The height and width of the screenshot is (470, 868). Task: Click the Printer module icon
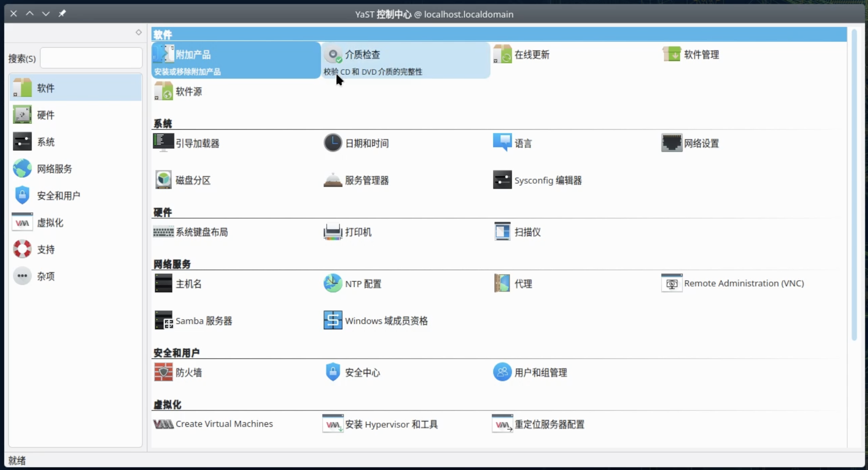coord(333,232)
